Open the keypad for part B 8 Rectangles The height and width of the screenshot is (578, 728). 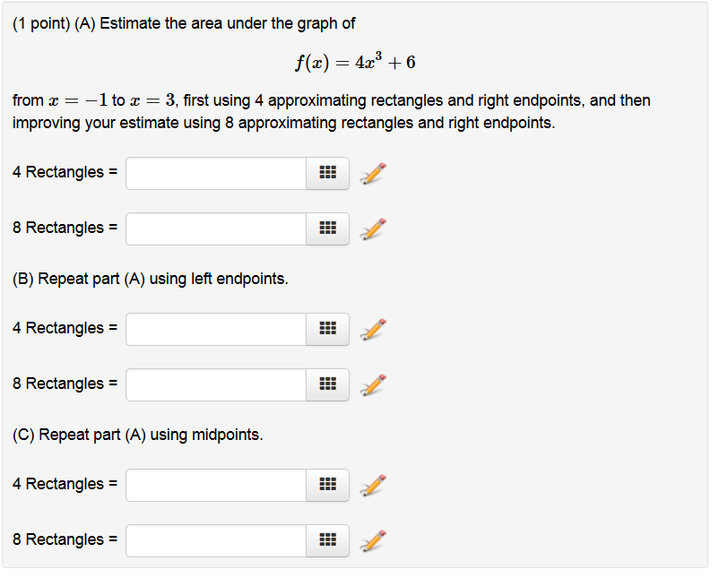click(x=327, y=384)
